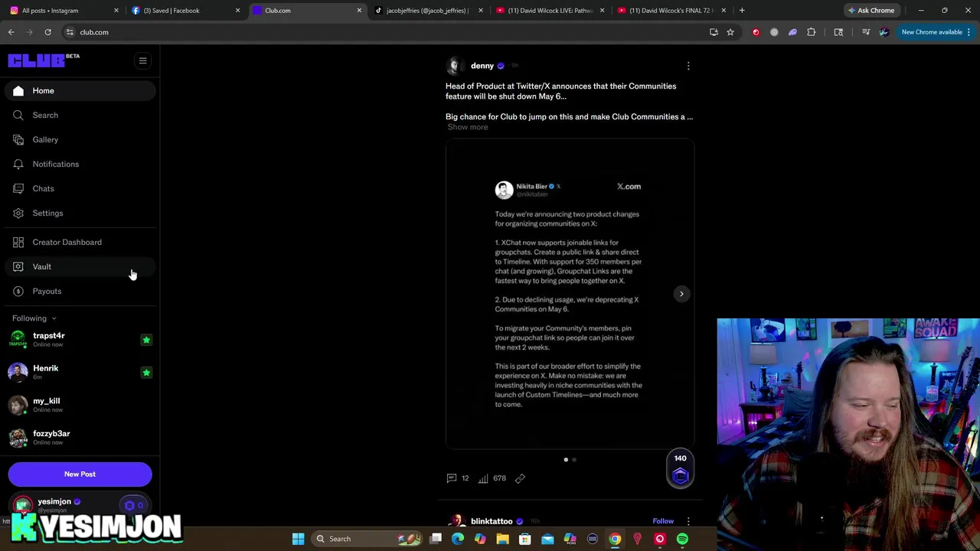This screenshot has width=980, height=551.
Task: Click the Club BETA logo
Action: tap(43, 60)
